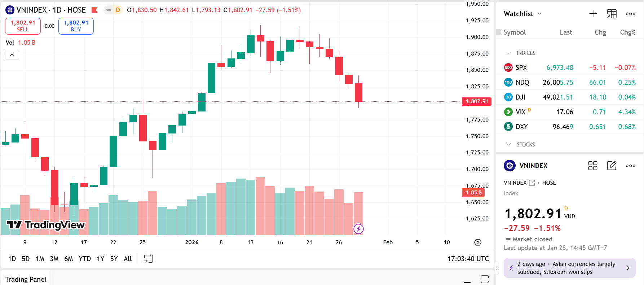Add a symbol using the Watchlist plus icon
644x285 pixels.
coord(592,13)
